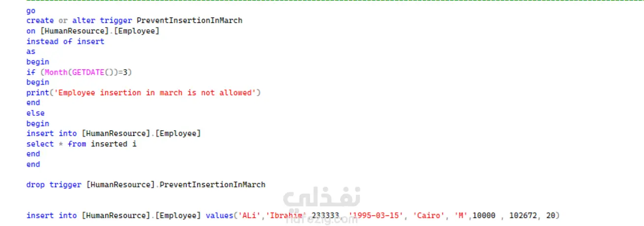The width and height of the screenshot is (644, 226).
Task: Click the 'select * from inserted i' line
Action: (x=82, y=144)
